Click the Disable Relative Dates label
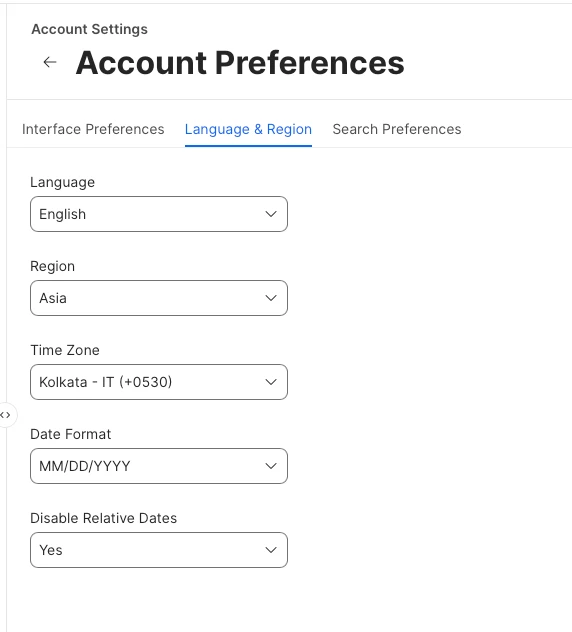The height and width of the screenshot is (632, 572). click(x=104, y=518)
